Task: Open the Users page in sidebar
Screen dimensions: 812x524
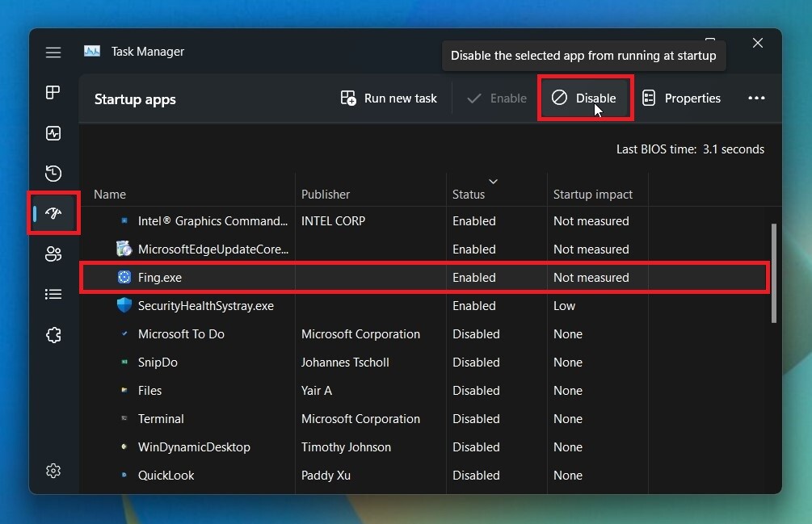Action: coord(53,254)
